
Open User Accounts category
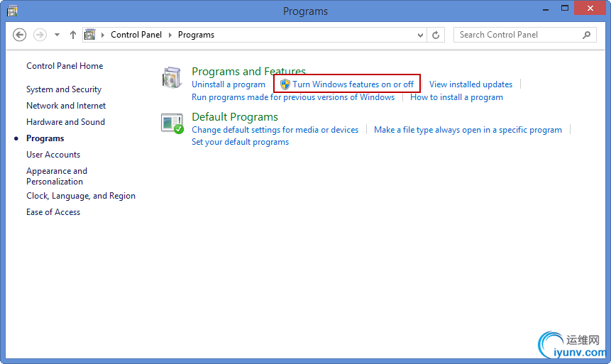click(x=53, y=155)
